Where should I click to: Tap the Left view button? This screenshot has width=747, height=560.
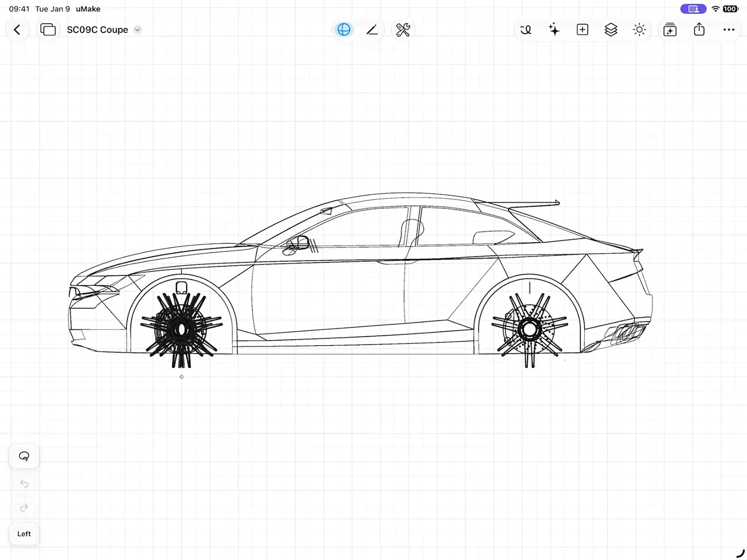point(24,534)
